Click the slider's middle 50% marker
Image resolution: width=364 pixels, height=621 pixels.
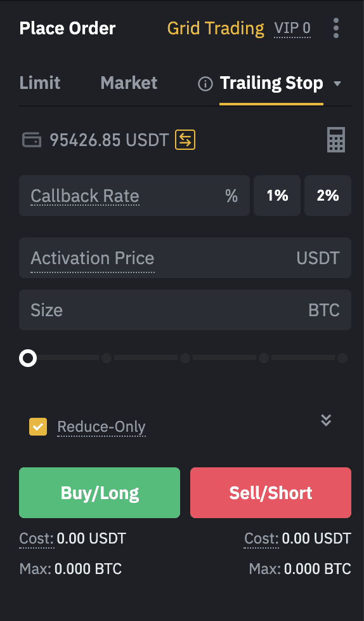point(185,358)
